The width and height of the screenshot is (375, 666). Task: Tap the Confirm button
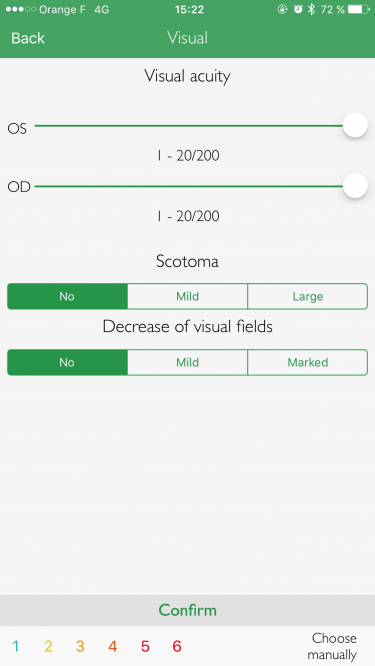coord(187,610)
